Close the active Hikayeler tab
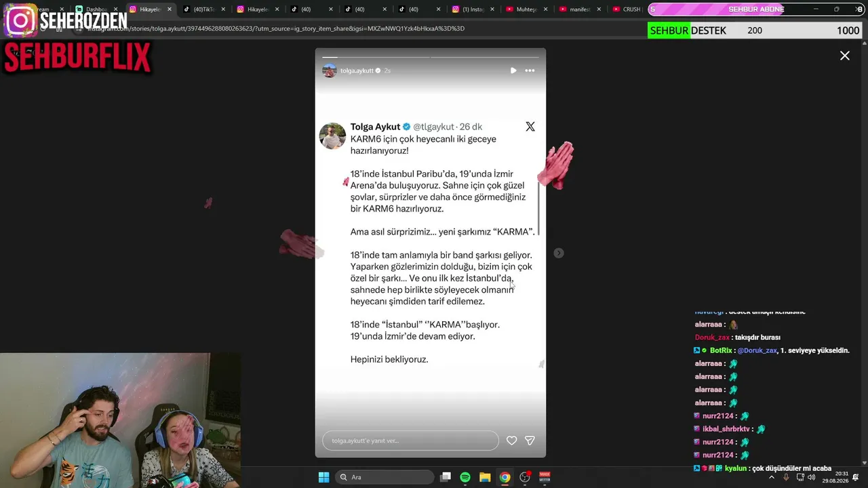Screen dimensions: 868x488 169,9
